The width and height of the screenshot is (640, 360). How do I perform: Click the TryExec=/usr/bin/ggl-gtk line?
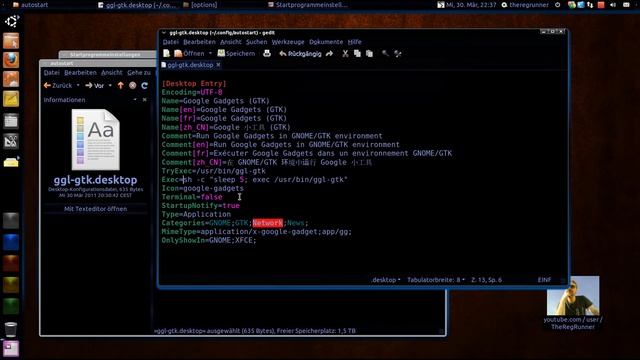(213, 171)
